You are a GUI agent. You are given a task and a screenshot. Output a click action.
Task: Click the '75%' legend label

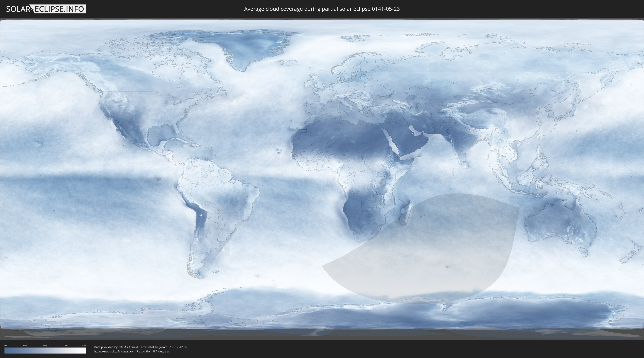(65, 345)
